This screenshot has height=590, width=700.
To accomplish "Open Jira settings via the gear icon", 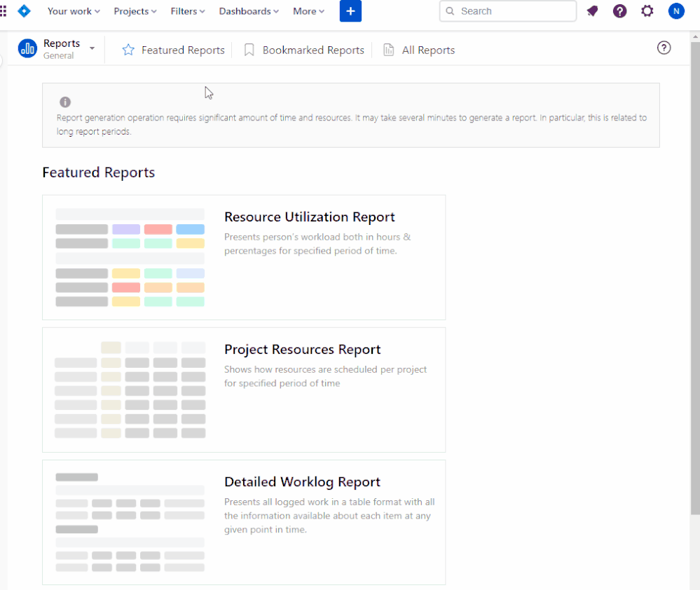I will [647, 11].
